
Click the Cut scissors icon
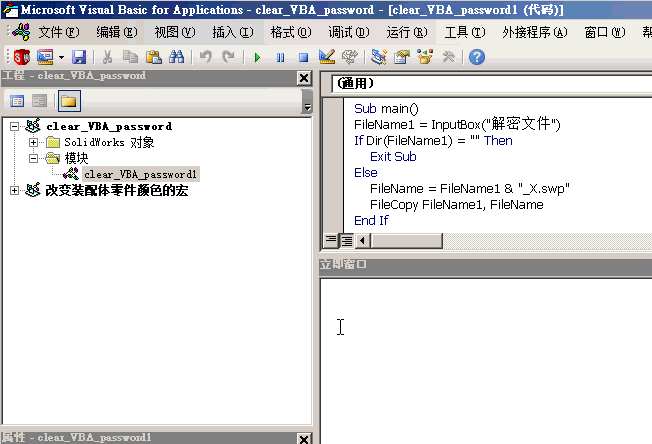click(x=107, y=57)
